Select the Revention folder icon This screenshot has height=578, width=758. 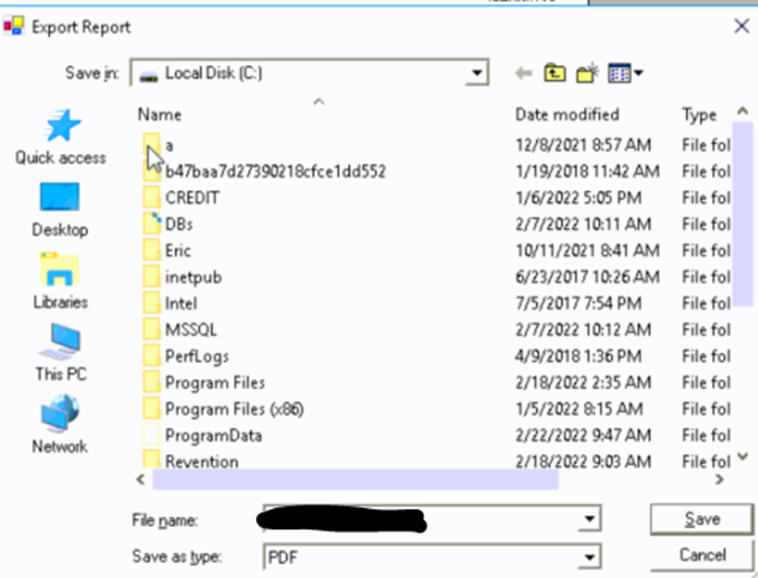151,460
